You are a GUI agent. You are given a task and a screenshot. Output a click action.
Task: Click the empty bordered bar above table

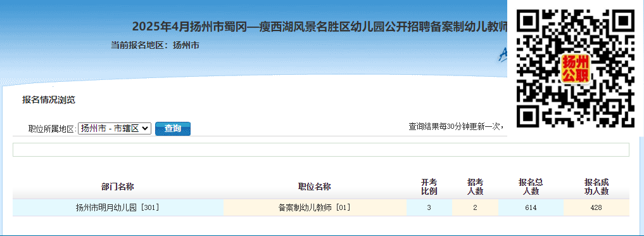pyautogui.click(x=321, y=150)
